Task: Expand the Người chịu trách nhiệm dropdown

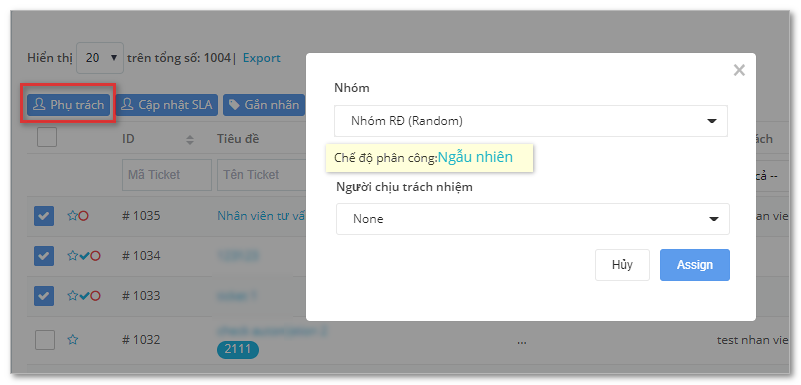Action: coord(533,219)
